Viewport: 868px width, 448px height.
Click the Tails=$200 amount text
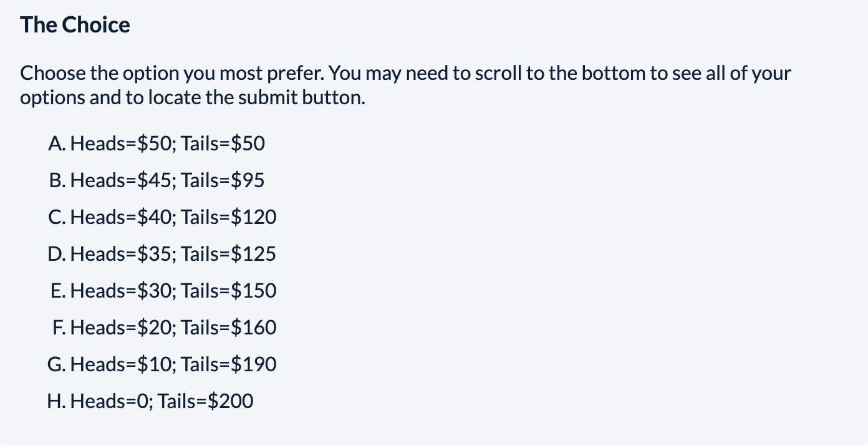pyautogui.click(x=206, y=402)
